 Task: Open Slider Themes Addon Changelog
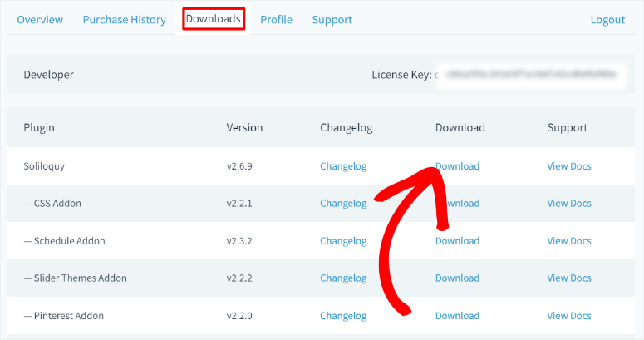click(343, 278)
